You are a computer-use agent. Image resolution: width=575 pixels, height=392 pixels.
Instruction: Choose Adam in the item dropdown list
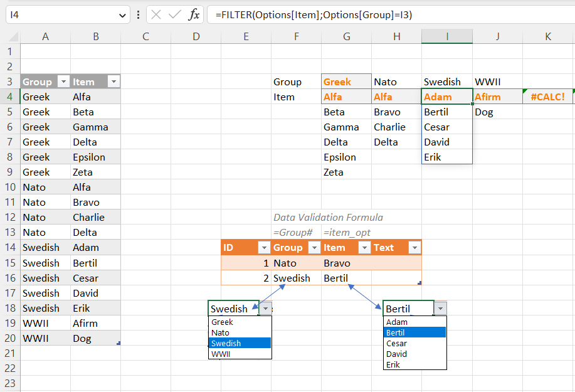click(414, 322)
